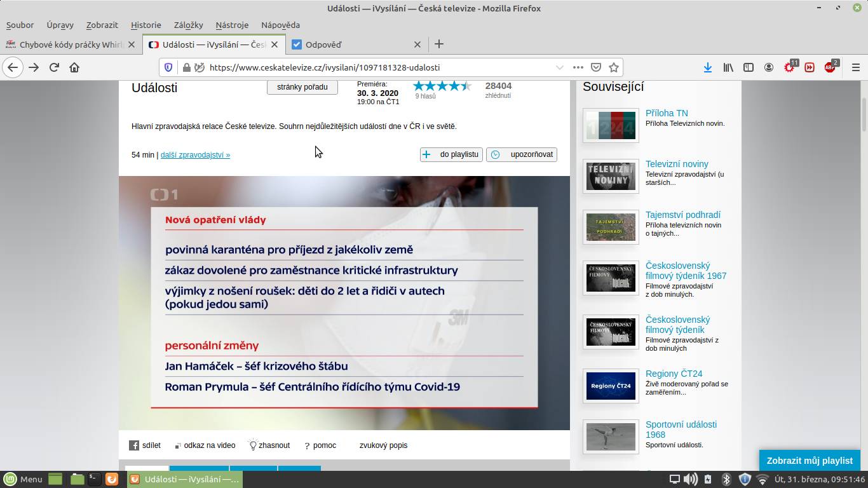
Task: Click the 'upozorňovat' button
Action: (522, 154)
